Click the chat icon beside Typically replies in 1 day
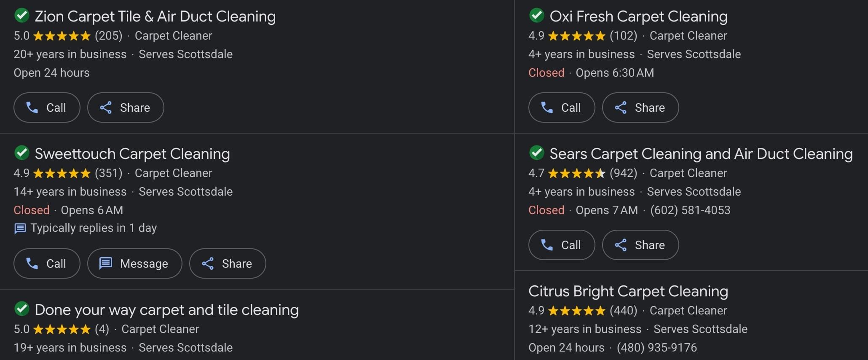The image size is (868, 360). [20, 228]
